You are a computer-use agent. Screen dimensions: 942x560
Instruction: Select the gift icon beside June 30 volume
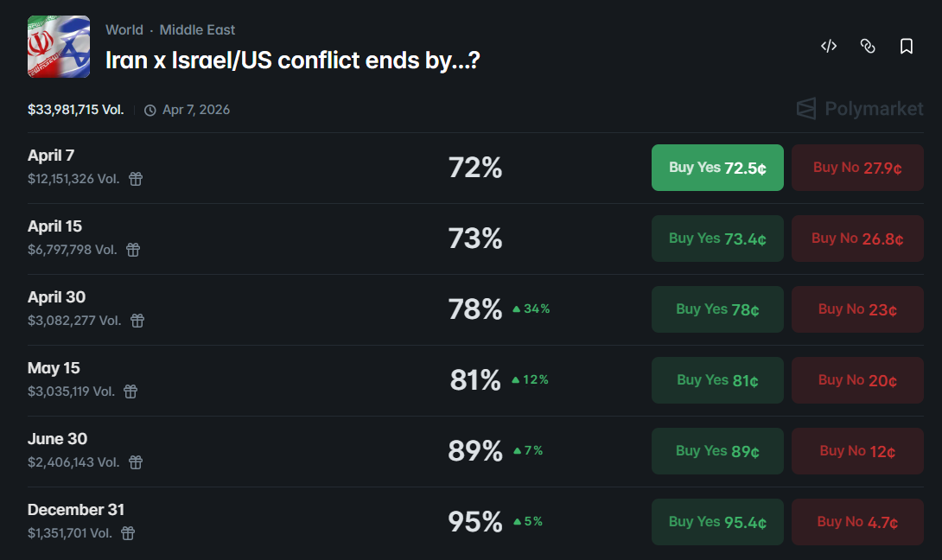coord(135,462)
